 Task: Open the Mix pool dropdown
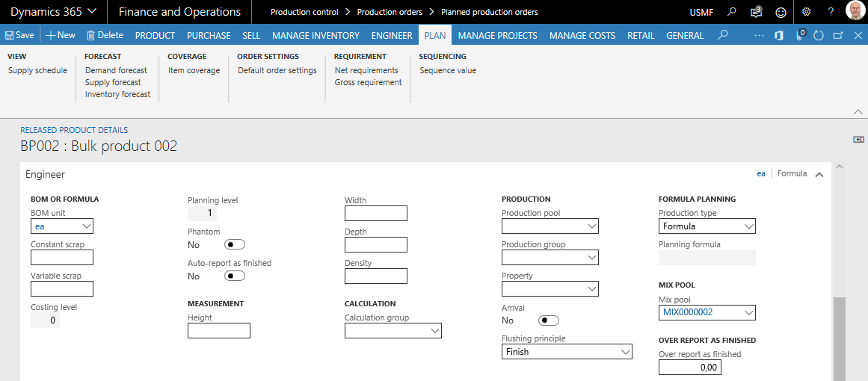(x=749, y=312)
